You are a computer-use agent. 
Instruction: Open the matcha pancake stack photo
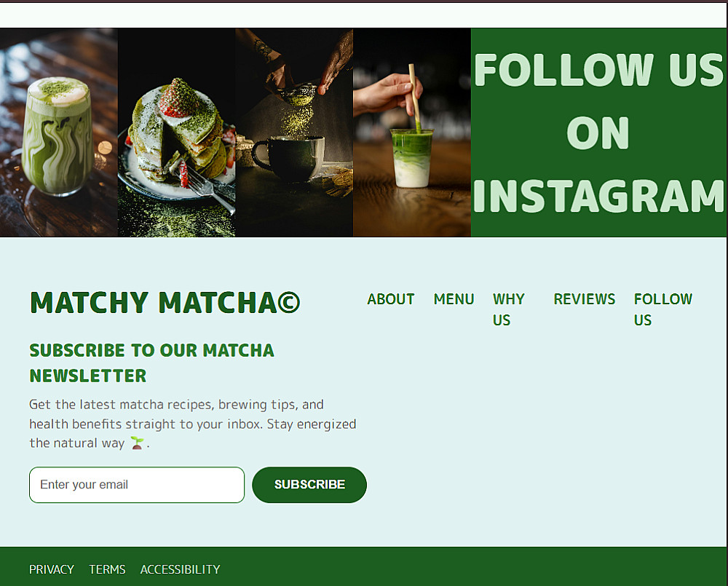coord(176,132)
